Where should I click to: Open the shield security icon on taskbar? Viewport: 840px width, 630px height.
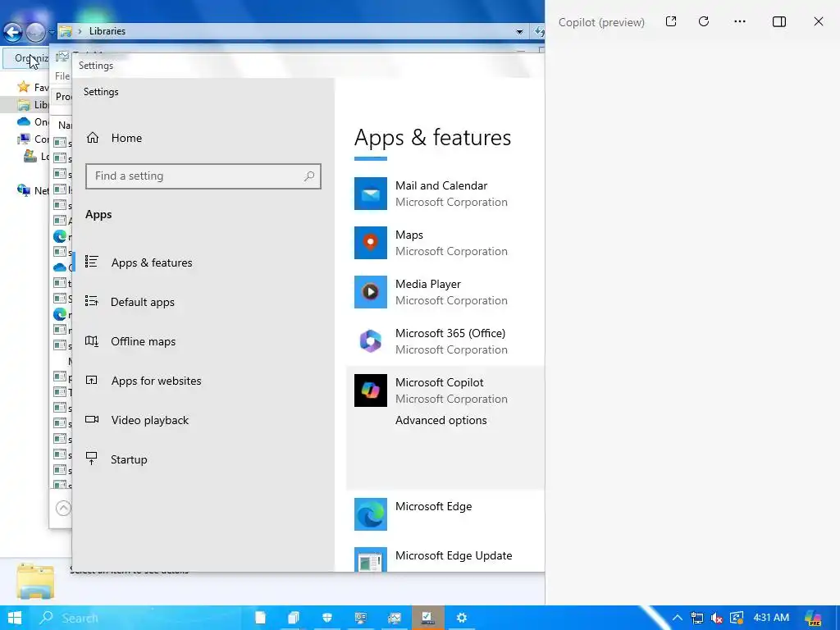tap(327, 618)
